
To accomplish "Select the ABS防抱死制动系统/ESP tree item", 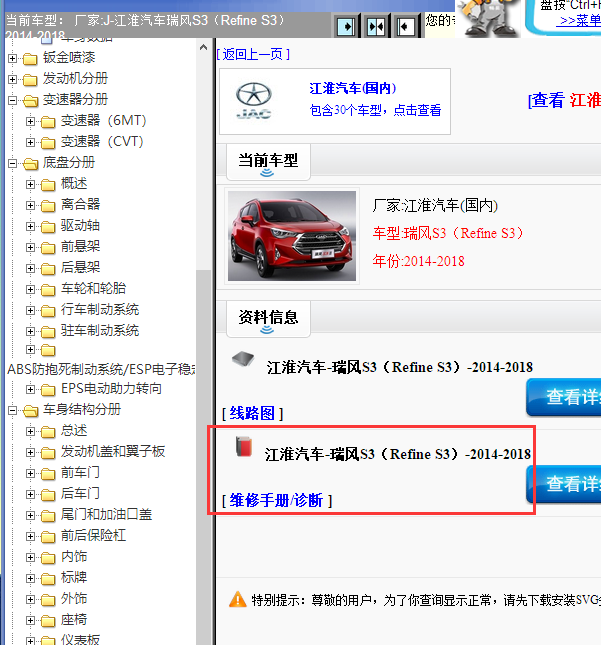I will tap(101, 369).
